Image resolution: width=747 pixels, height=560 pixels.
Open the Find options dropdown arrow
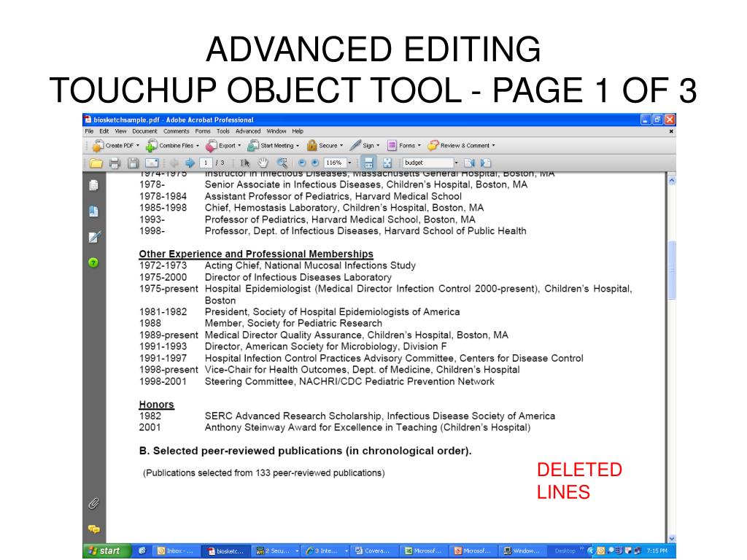(457, 163)
